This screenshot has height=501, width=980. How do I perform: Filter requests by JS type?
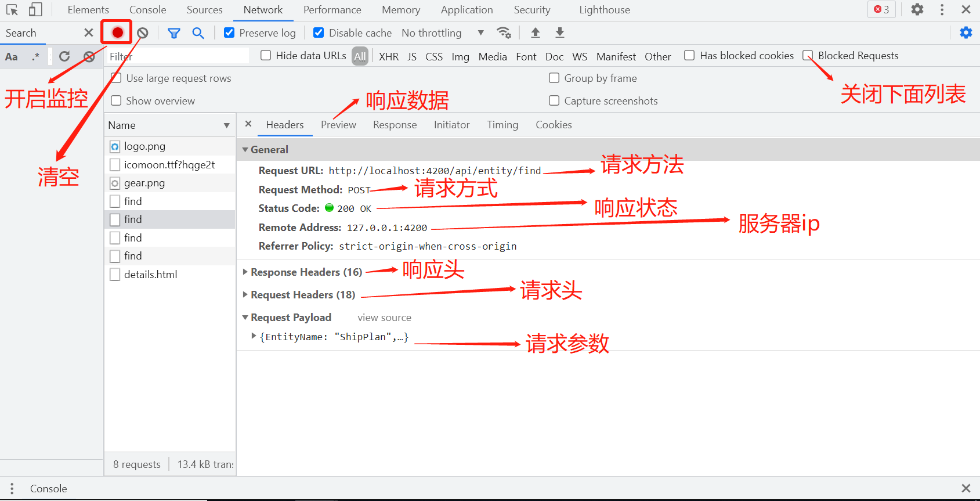tap(412, 56)
